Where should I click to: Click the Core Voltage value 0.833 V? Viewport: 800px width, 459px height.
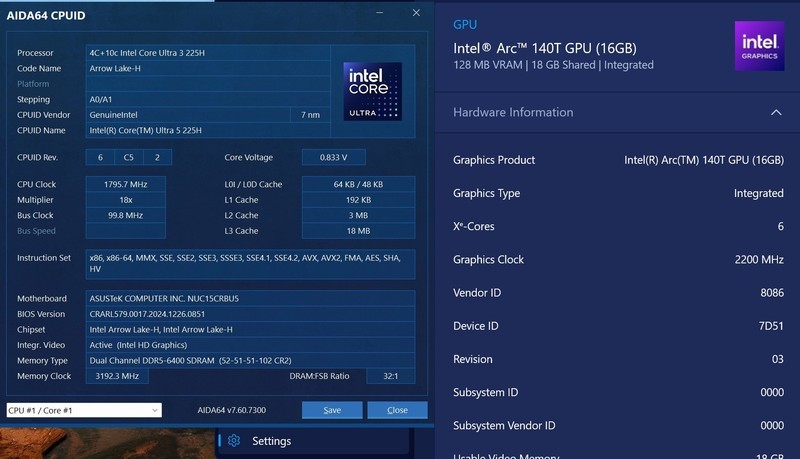pyautogui.click(x=334, y=158)
